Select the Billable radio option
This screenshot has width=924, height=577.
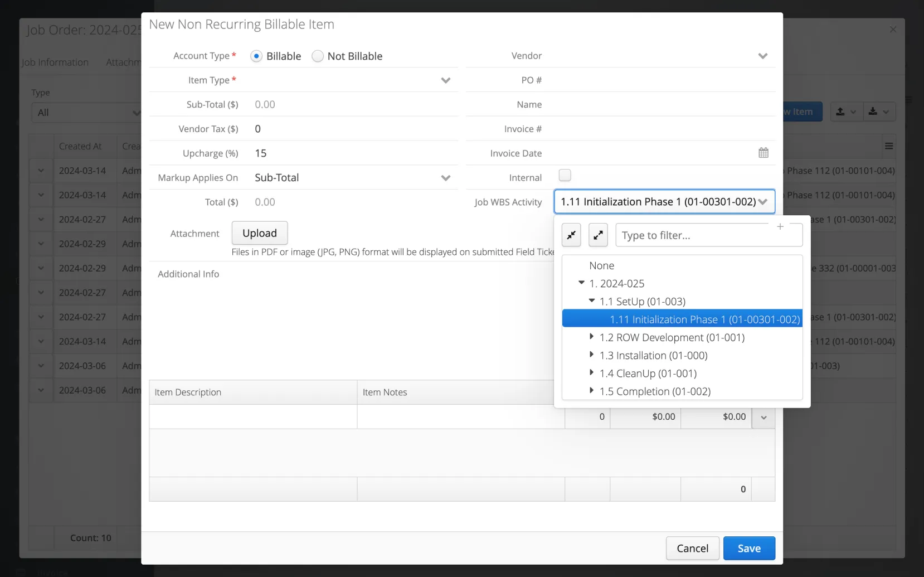[x=256, y=56]
